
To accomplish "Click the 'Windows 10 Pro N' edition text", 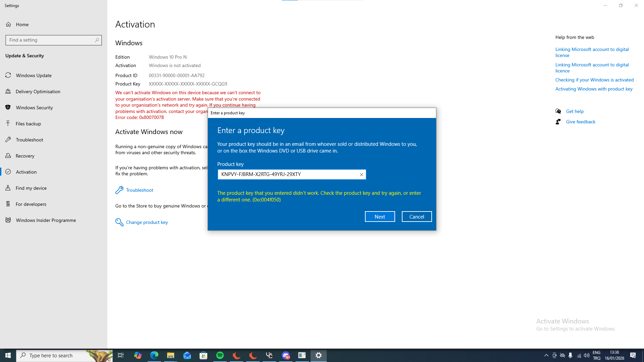I will [x=168, y=57].
